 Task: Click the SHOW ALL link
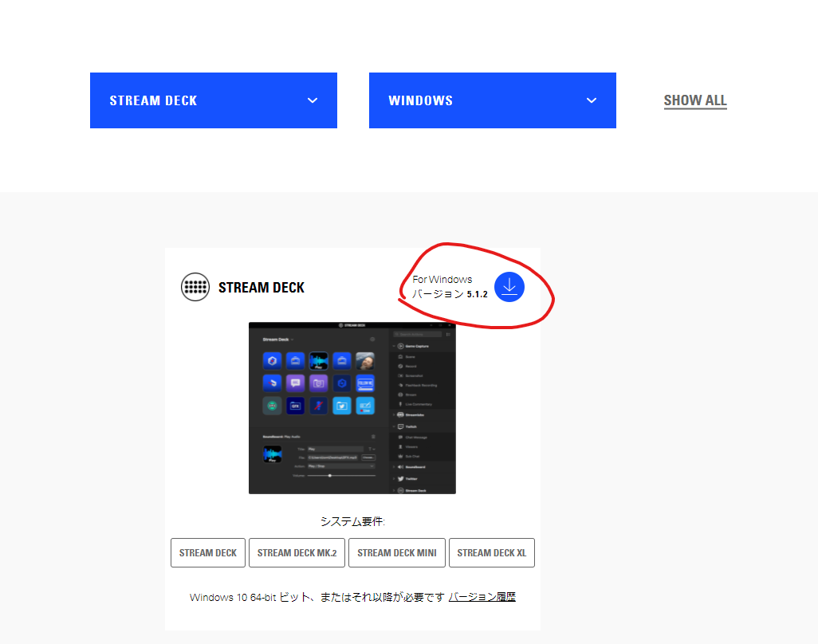point(695,100)
